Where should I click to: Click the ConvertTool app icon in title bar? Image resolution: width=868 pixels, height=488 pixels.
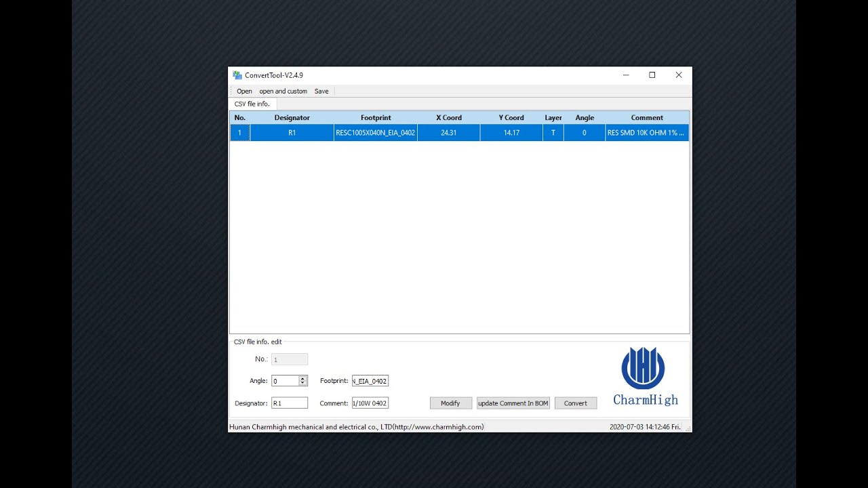(237, 75)
